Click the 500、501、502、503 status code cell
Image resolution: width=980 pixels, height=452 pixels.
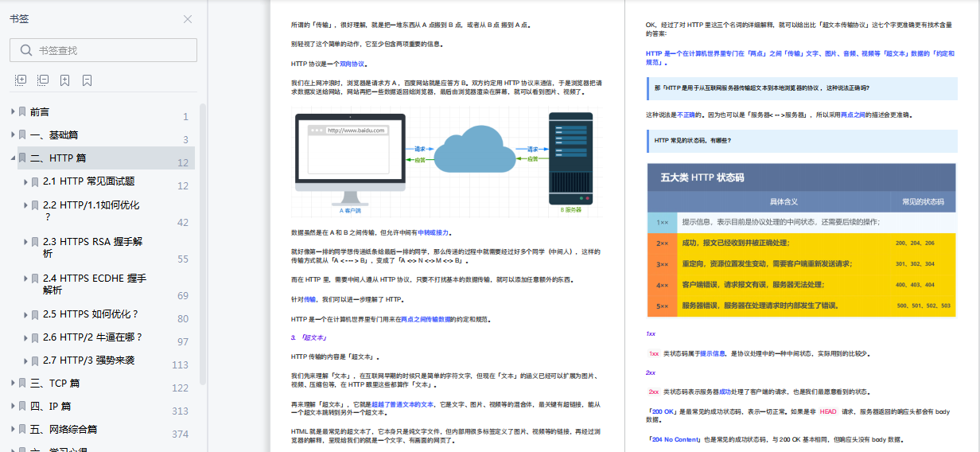[x=923, y=306]
